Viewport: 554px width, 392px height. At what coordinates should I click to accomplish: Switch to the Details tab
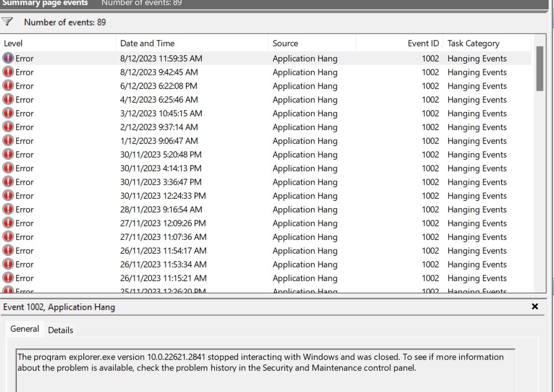click(60, 330)
